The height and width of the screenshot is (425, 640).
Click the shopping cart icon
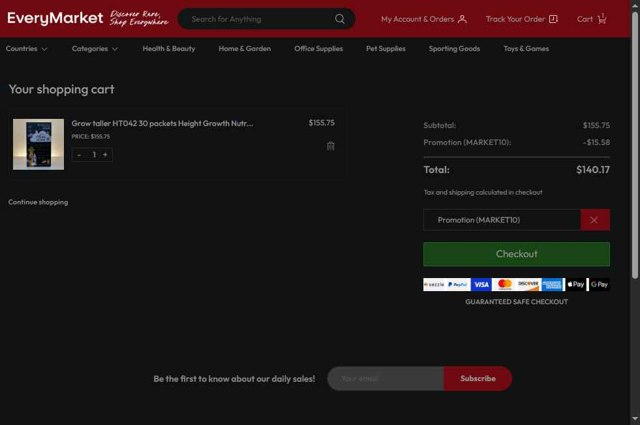point(602,19)
